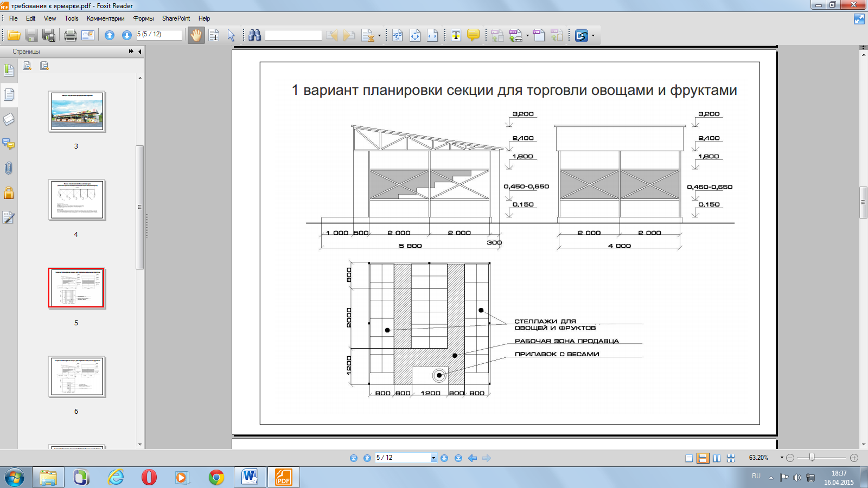Open the attachments panel paperclip icon
This screenshot has height=488, width=868.
coord(8,168)
